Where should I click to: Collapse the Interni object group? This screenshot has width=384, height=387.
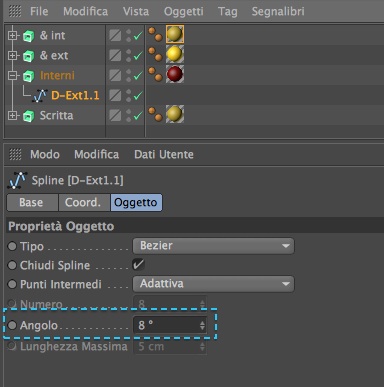pos(12,75)
